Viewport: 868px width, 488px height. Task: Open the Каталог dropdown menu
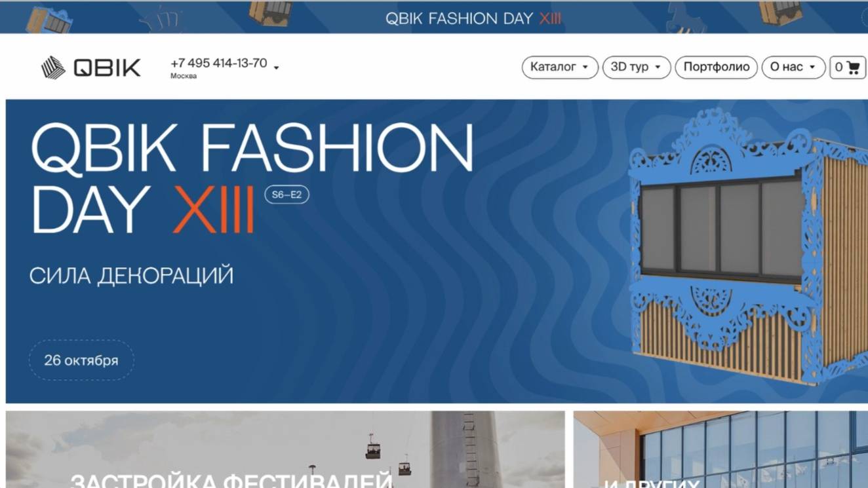coord(560,67)
